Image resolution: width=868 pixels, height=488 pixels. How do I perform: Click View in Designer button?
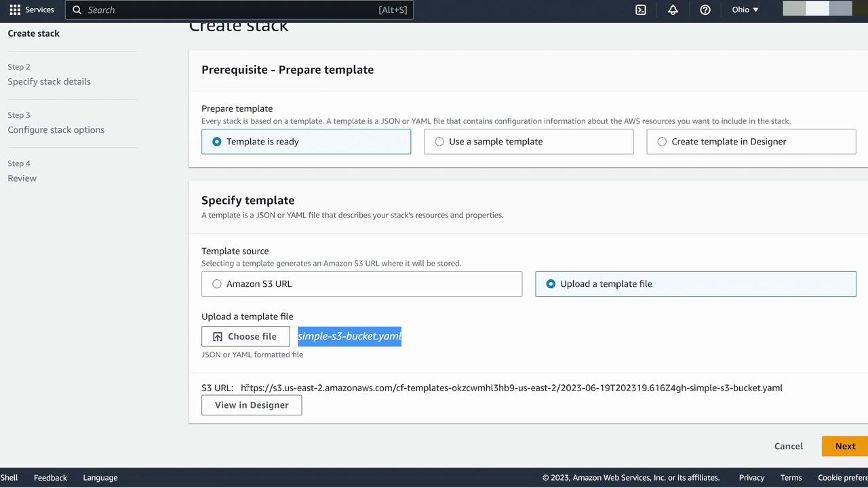(x=252, y=405)
